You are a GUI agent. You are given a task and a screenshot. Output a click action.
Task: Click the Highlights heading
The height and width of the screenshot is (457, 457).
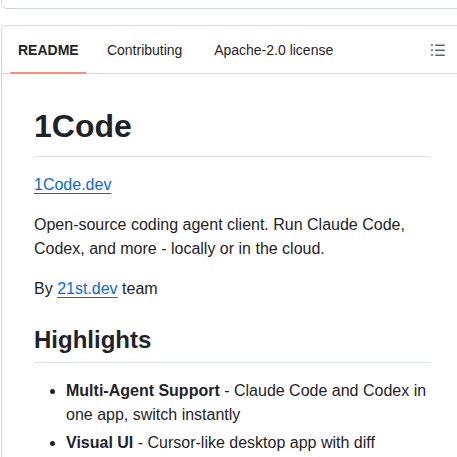tap(93, 340)
